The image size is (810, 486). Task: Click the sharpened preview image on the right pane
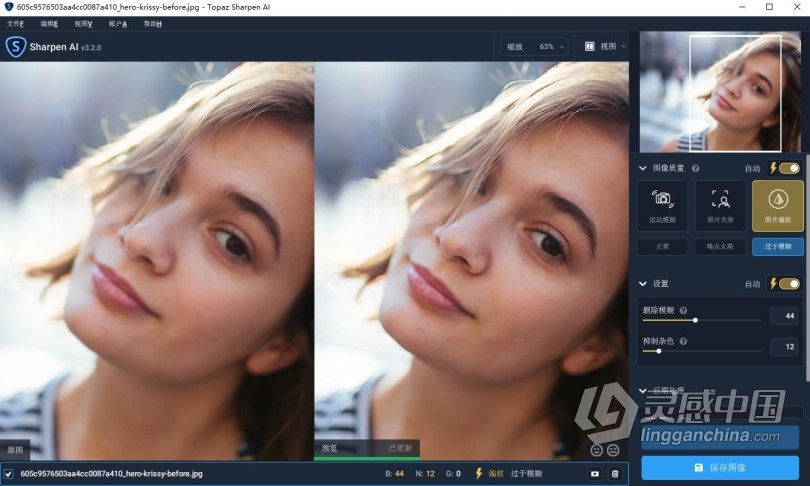(x=471, y=261)
